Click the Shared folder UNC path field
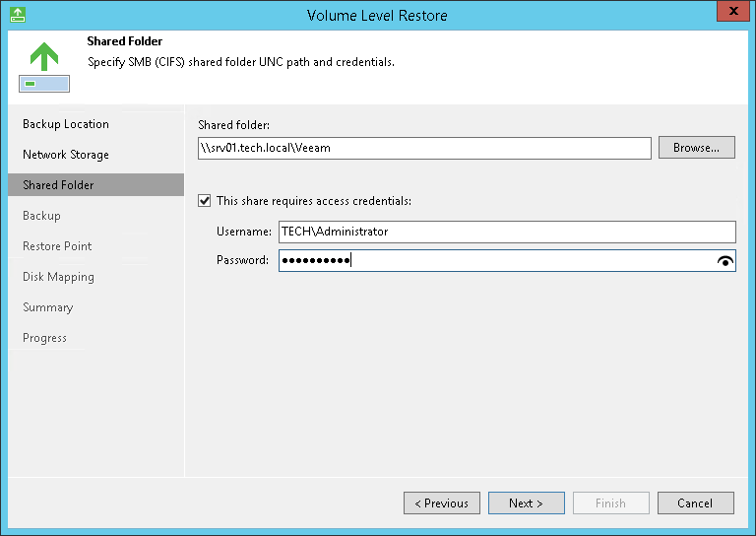Viewport: 756px width, 536px height. (423, 148)
